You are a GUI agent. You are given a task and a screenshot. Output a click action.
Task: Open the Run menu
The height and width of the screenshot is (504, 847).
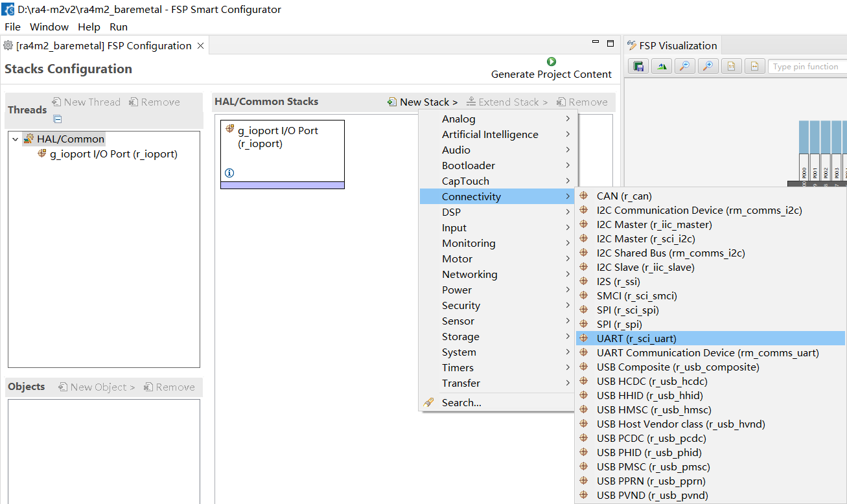click(x=119, y=27)
